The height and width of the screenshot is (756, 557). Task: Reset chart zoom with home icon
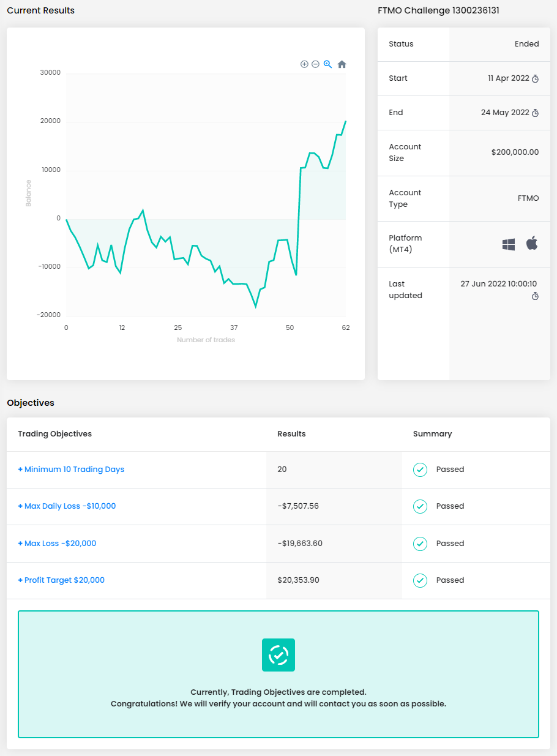342,64
